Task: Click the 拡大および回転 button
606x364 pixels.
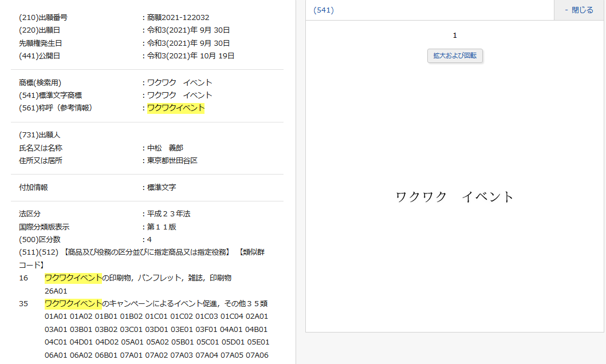Action: (x=455, y=56)
